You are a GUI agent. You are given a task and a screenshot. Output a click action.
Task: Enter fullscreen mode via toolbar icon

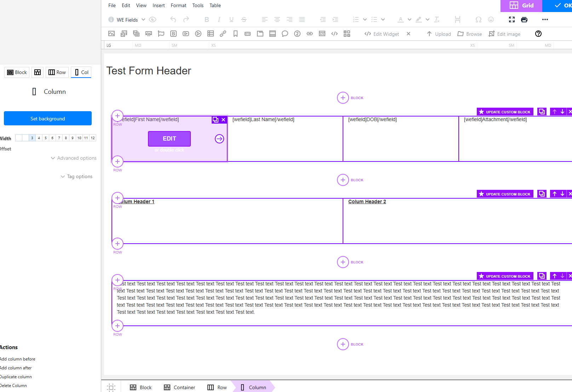pos(512,20)
